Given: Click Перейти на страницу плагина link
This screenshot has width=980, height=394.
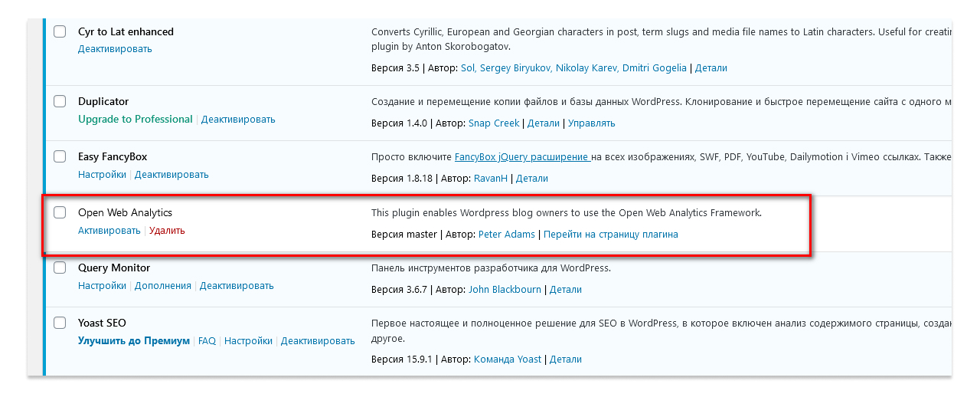Looking at the screenshot, I should coord(610,235).
